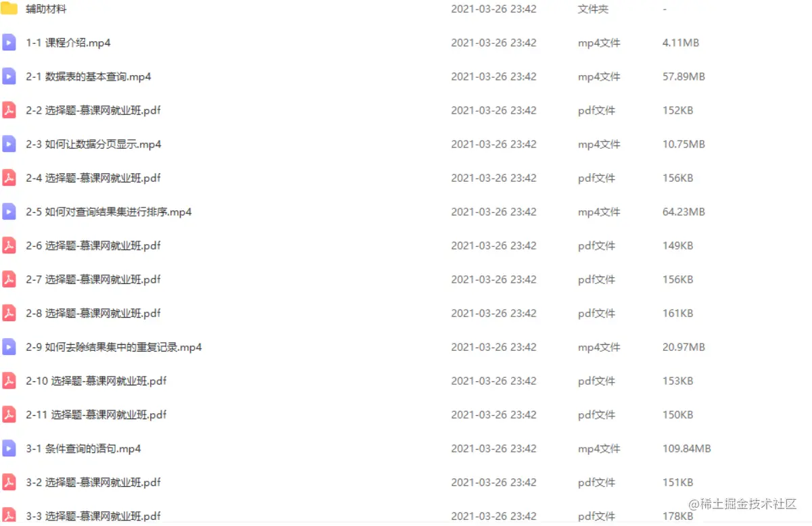This screenshot has height=526, width=812.
Task: Click the video icon for 1-1 课程介绍.mp4
Action: click(x=9, y=43)
